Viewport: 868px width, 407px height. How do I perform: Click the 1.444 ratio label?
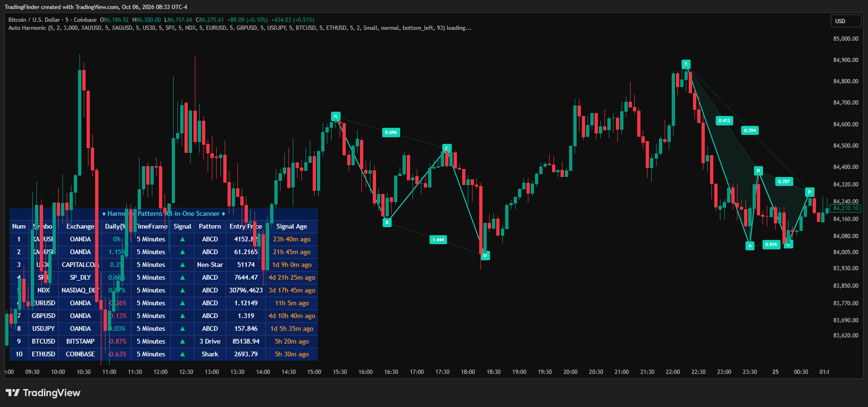click(438, 240)
